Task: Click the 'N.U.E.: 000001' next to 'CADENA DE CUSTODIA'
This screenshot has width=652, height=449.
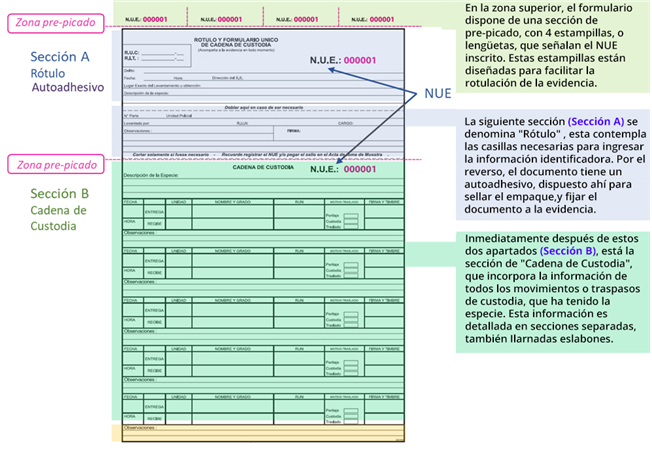Action: (x=343, y=169)
